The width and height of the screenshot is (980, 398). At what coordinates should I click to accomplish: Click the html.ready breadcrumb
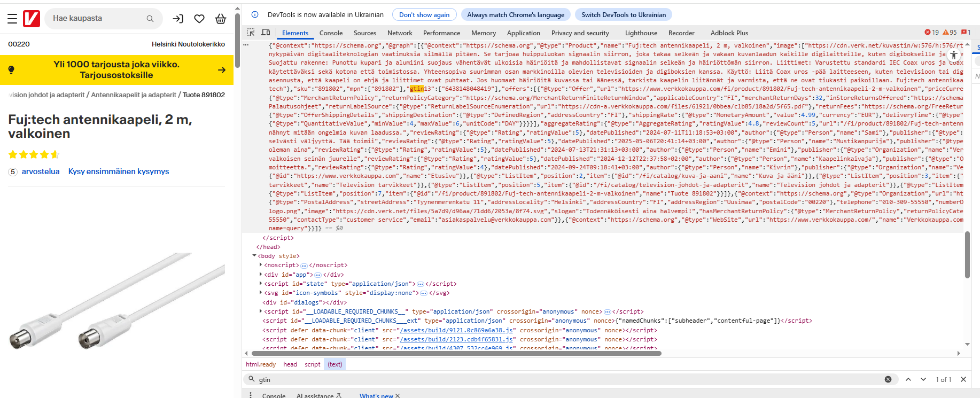261,364
